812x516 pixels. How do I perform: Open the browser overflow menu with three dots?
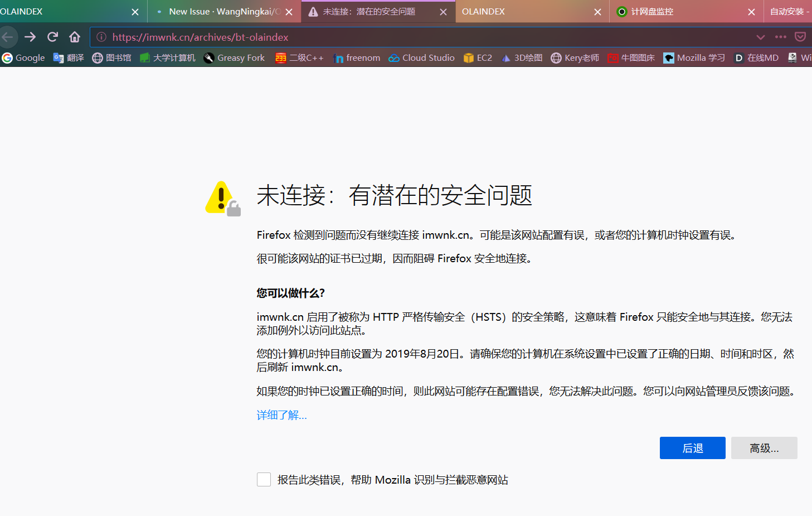780,37
